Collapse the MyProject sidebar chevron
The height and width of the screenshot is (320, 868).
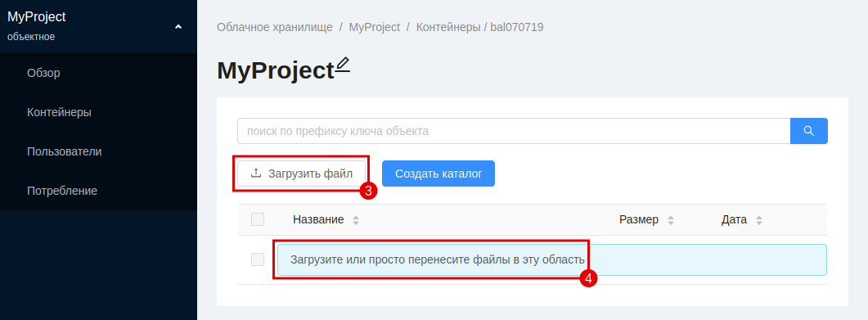click(178, 26)
